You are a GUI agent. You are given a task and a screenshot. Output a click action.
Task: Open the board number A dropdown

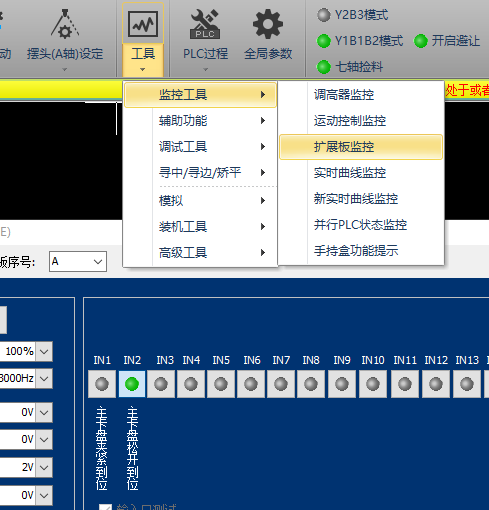[x=78, y=262]
